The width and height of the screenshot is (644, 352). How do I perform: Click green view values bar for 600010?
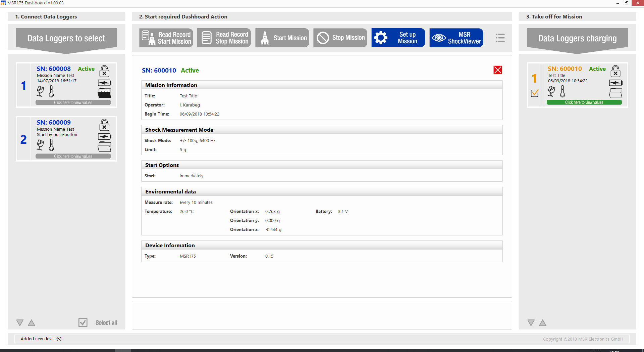pos(584,102)
